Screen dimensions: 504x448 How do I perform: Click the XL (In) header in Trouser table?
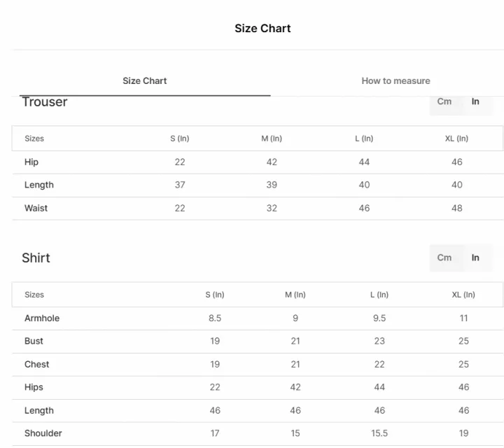pos(456,139)
